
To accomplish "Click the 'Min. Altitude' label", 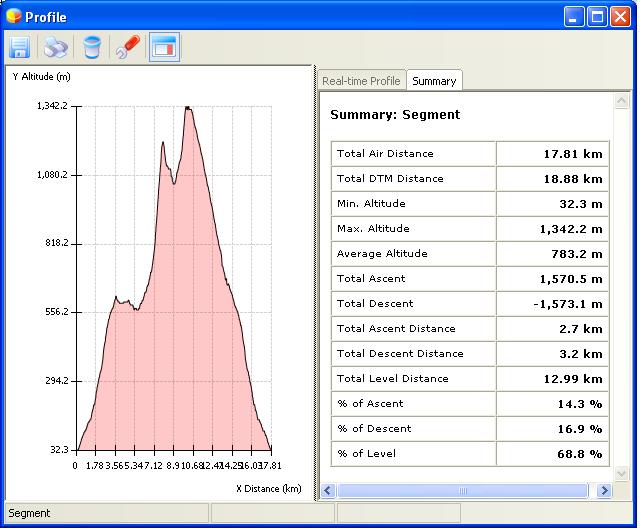I will pos(371,203).
